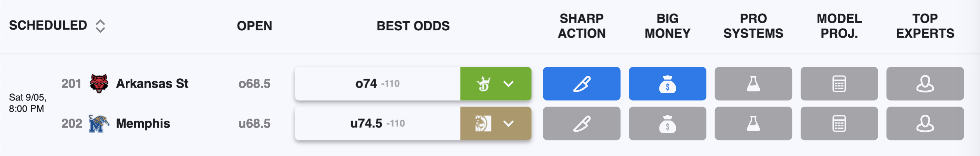The height and width of the screenshot is (156, 980).
Task: Select the o74 -110 best odds
Action: [x=377, y=84]
